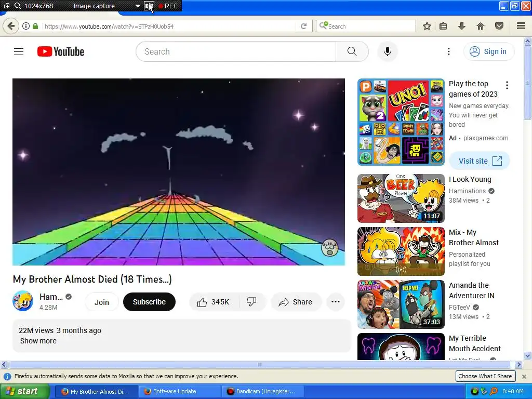Go to the Firefox home page icon
The image size is (532, 399).
(x=481, y=26)
